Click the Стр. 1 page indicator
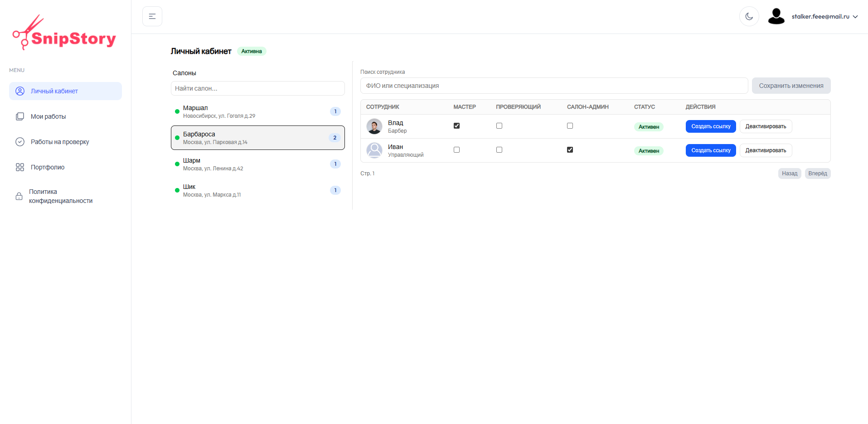The height and width of the screenshot is (424, 868). click(368, 173)
